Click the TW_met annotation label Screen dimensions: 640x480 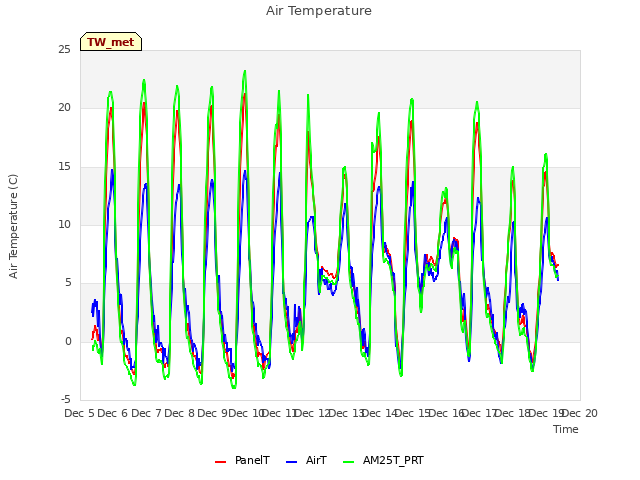point(111,42)
